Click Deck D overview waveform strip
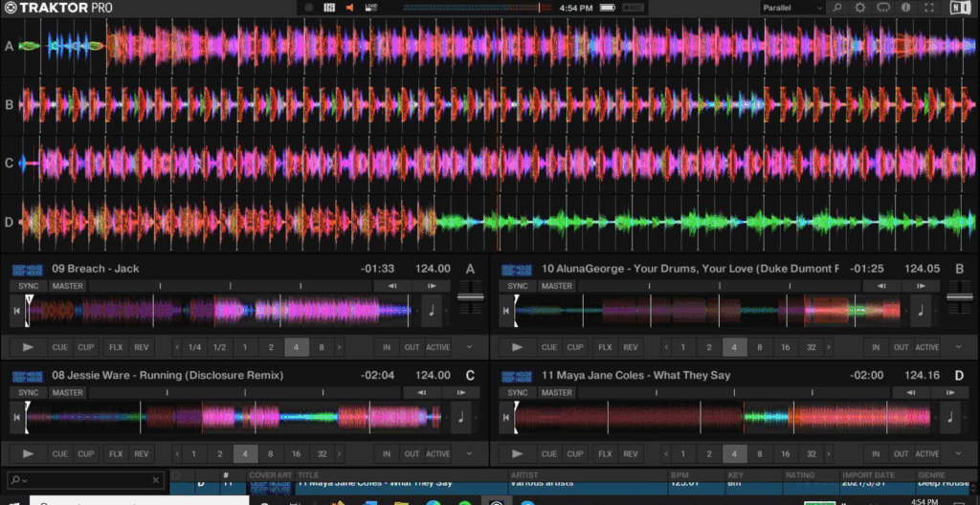 point(723,416)
